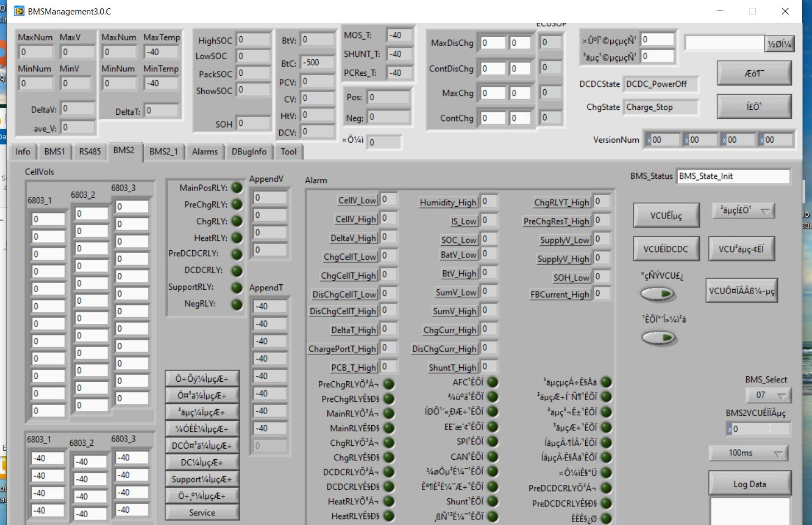This screenshot has height=525, width=812.
Task: Click the ChgRLY status LED
Action: click(x=237, y=221)
